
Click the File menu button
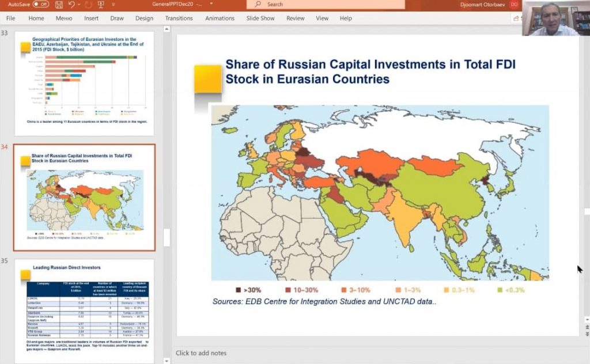pyautogui.click(x=10, y=18)
